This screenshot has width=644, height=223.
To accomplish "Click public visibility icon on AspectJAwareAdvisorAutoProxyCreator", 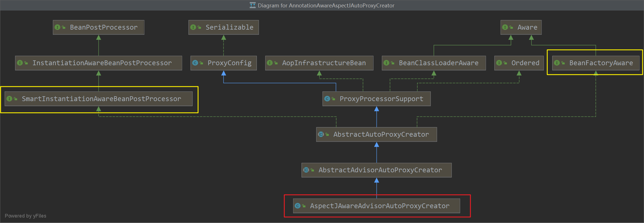I will [x=304, y=206].
